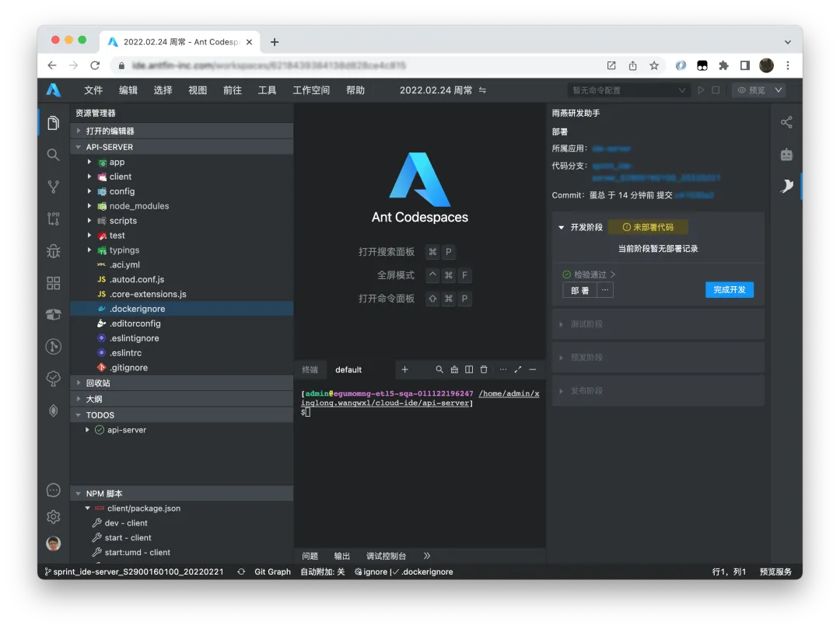Delete the terminal with the trash icon
The height and width of the screenshot is (629, 840).
tap(484, 369)
